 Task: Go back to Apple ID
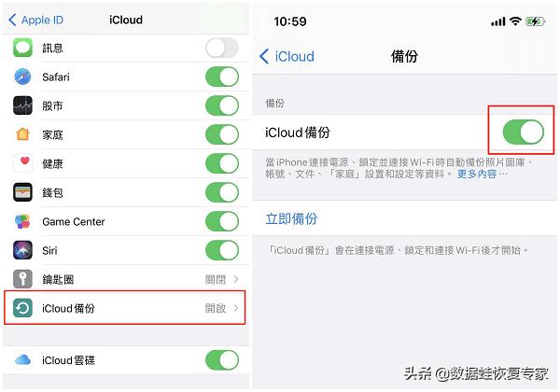[x=35, y=20]
